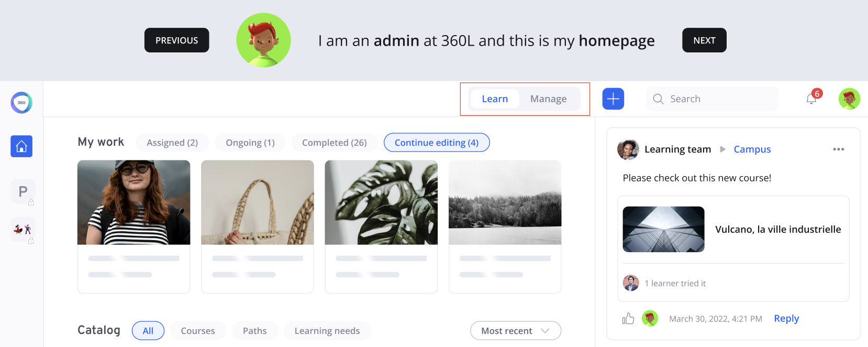This screenshot has width=868, height=347.
Task: Open the Home icon in sidebar
Action: point(21,146)
